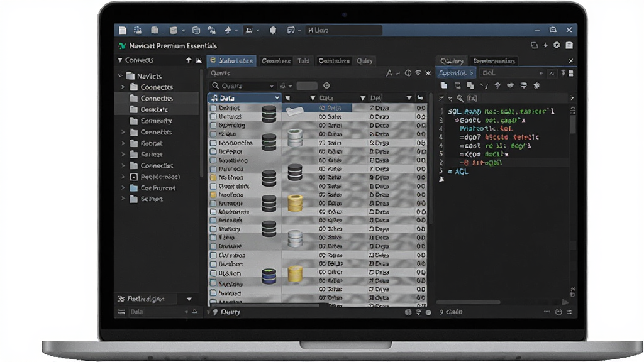
Task: Open the dropdown arrow on Data column header
Action: [277, 97]
